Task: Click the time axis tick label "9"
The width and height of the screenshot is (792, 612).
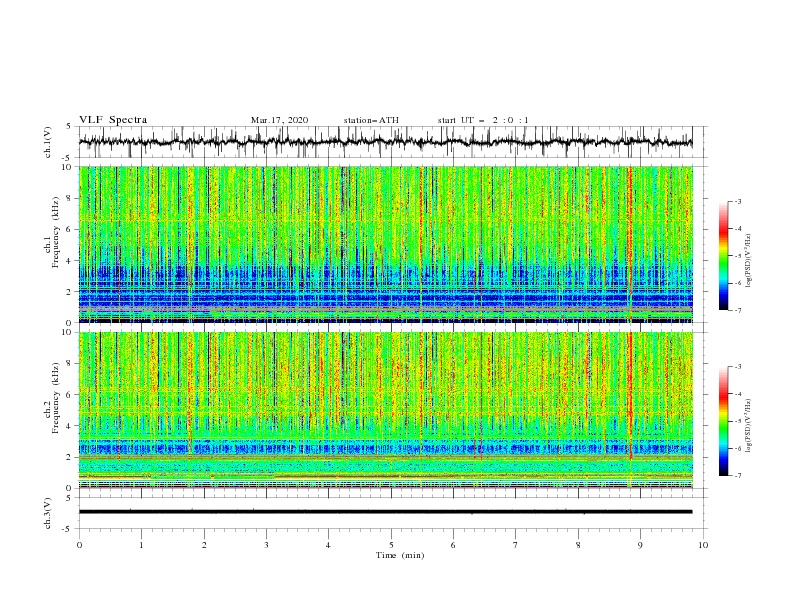Action: [x=640, y=545]
